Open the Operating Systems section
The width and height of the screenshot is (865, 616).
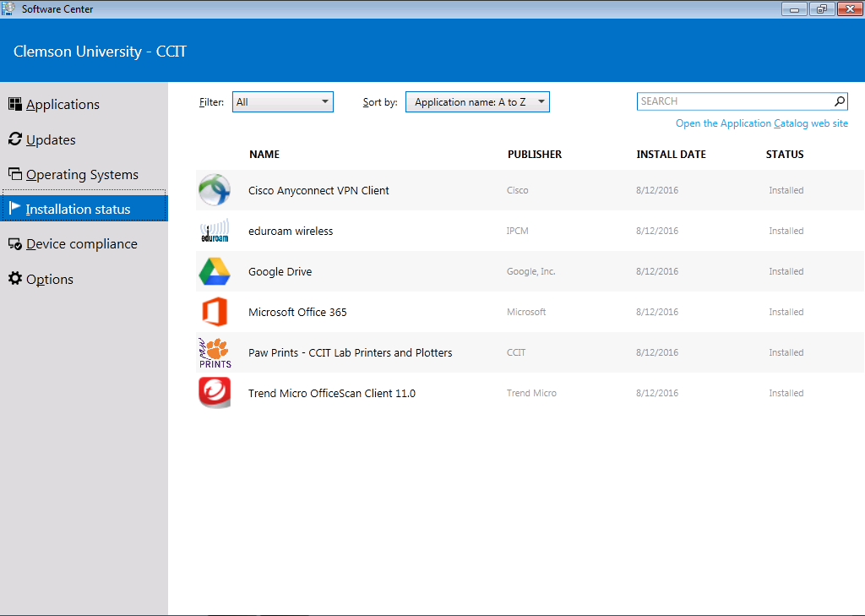(x=84, y=174)
